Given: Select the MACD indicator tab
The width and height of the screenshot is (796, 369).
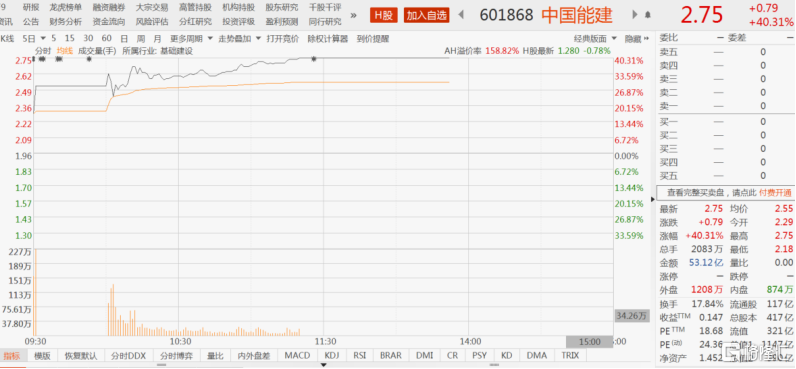Looking at the screenshot, I should point(297,355).
